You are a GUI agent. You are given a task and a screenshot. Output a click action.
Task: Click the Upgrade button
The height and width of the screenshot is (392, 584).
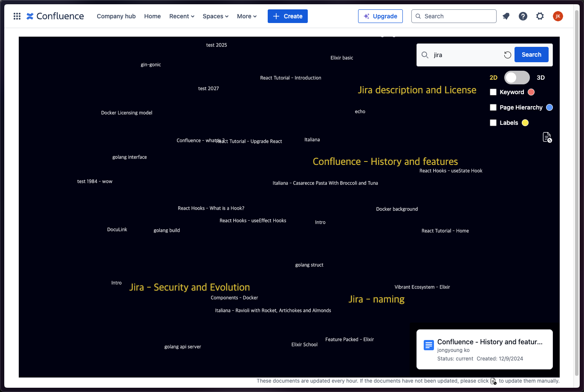coord(380,16)
